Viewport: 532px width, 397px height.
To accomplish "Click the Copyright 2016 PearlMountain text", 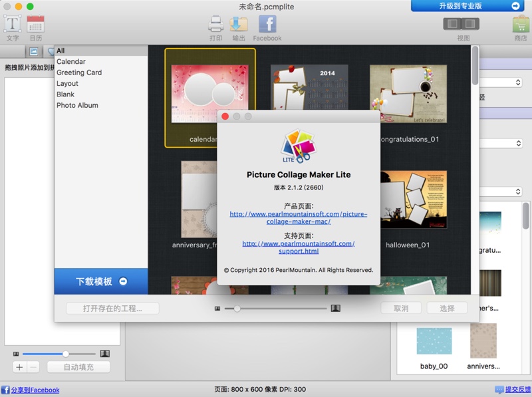I will coord(299,270).
